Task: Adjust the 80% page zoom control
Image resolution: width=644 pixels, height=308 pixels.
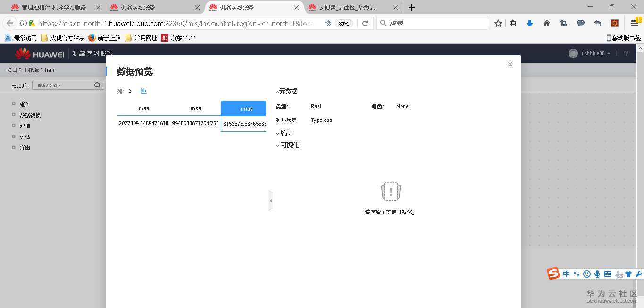Action: pos(343,23)
